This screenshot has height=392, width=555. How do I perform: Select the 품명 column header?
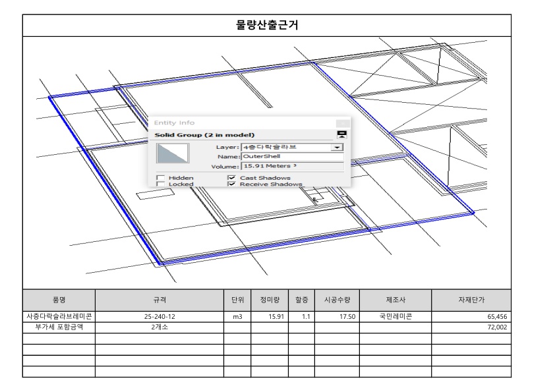(x=59, y=300)
